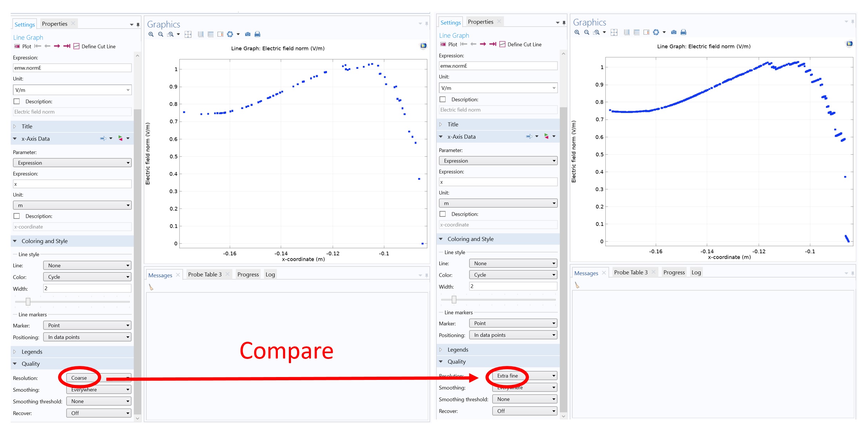Click Zoom In icon in left Graphics toolbar
This screenshot has height=433, width=868.
(x=151, y=34)
